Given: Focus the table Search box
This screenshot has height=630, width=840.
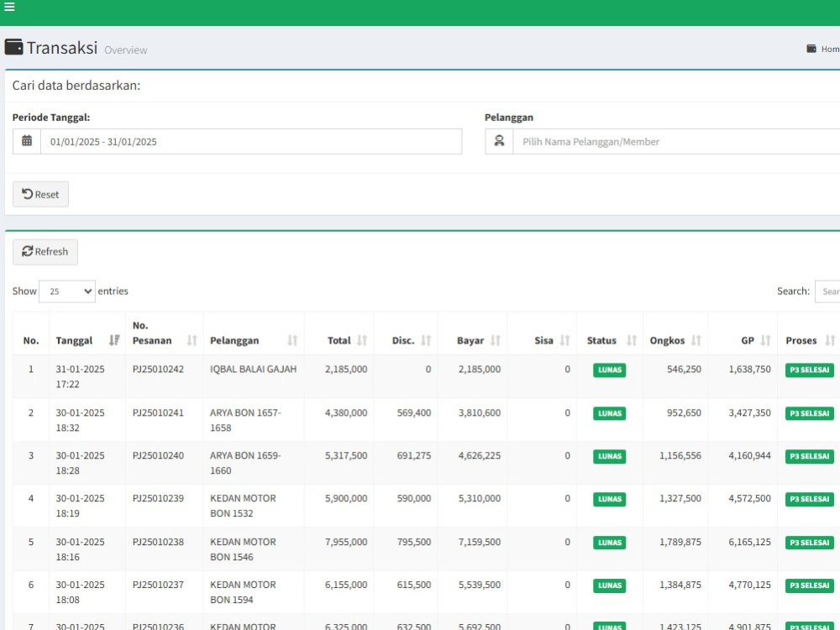Looking at the screenshot, I should point(827,291).
